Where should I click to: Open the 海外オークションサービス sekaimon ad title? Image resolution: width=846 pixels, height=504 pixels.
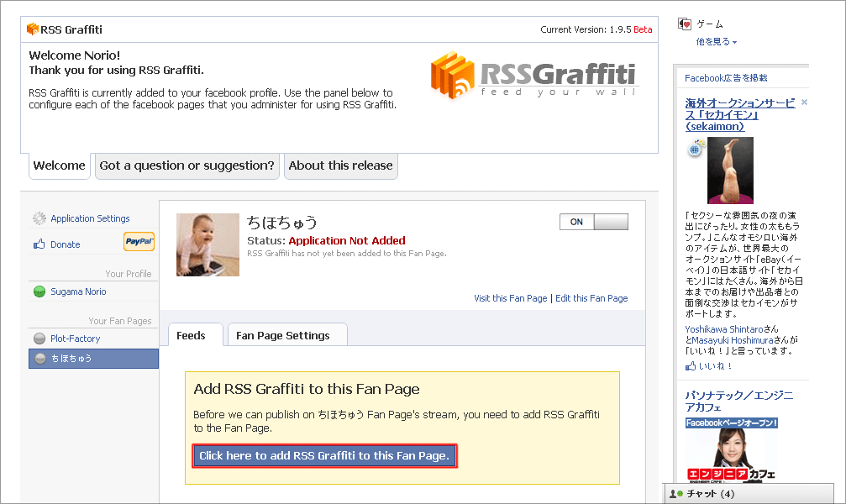coord(739,114)
